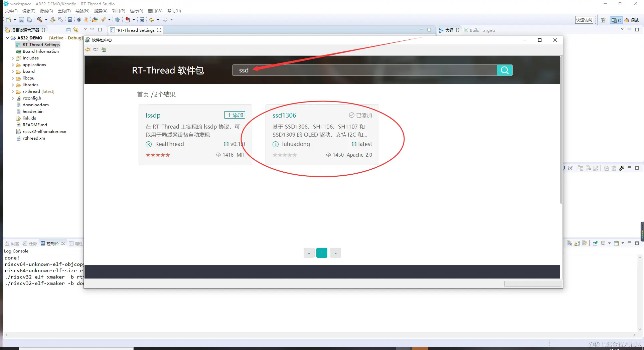Start debugging with the orange bug icon
Image resolution: width=644 pixels, height=350 pixels.
pos(86,20)
